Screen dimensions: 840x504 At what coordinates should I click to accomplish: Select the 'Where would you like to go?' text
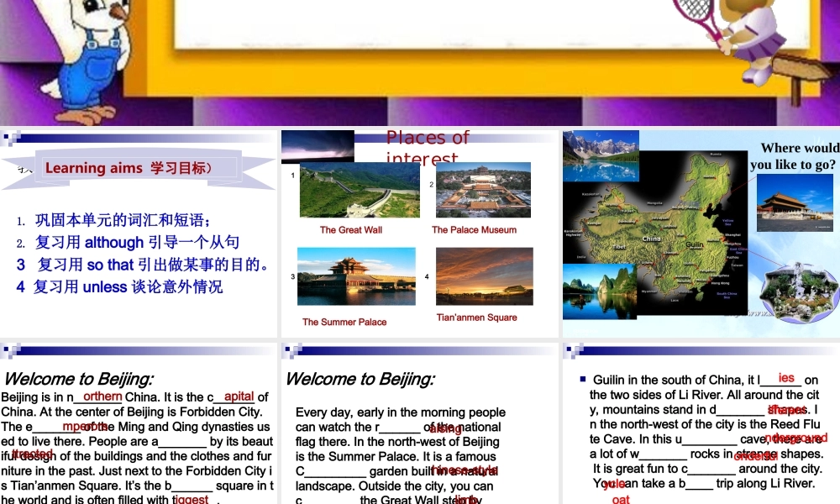click(x=793, y=155)
